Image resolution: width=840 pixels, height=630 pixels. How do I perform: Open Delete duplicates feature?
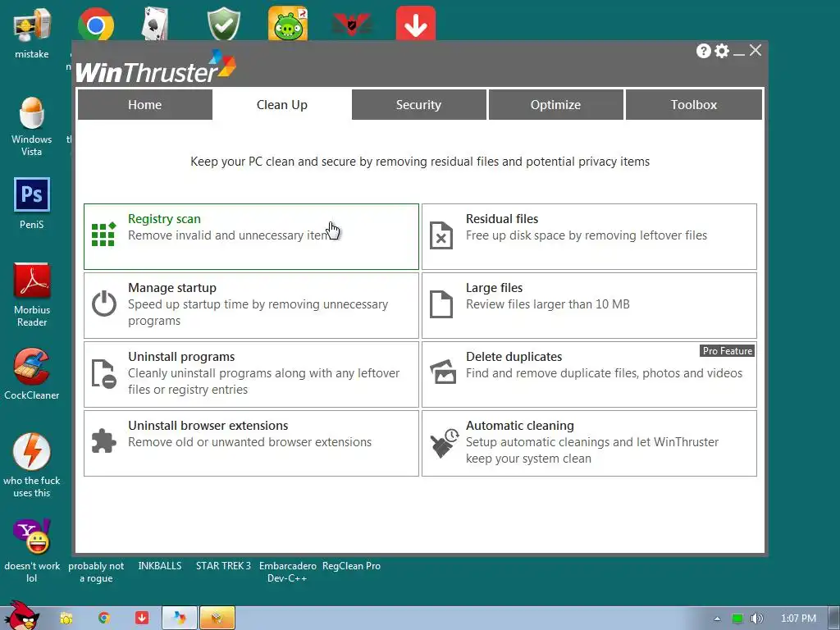[589, 374]
